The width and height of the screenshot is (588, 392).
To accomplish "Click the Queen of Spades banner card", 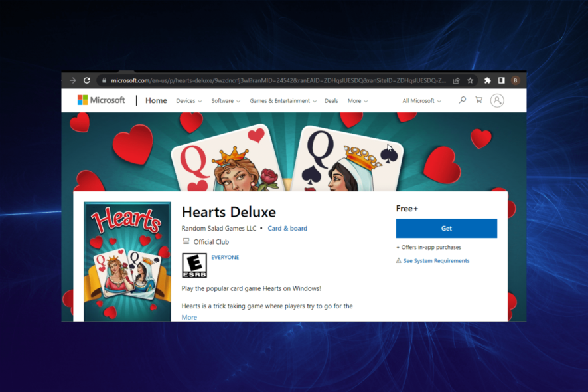I will coord(347,159).
